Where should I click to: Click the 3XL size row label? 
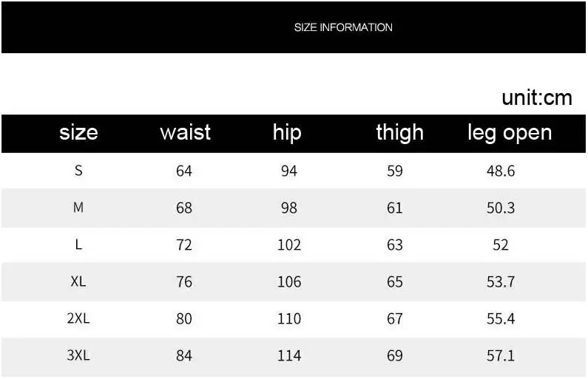click(78, 355)
